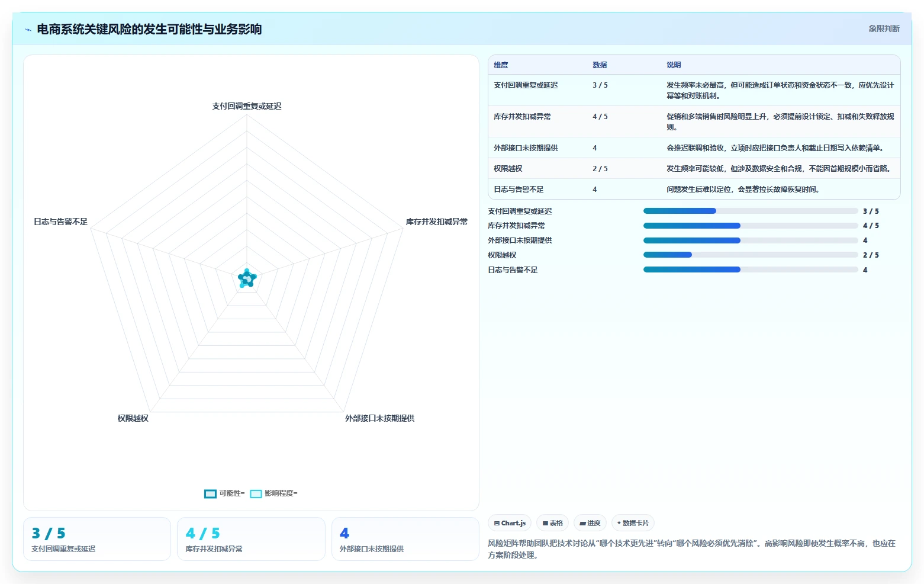Image resolution: width=924 pixels, height=584 pixels.
Task: Click the 支付回调重复或延迟 progress bar
Action: point(750,211)
